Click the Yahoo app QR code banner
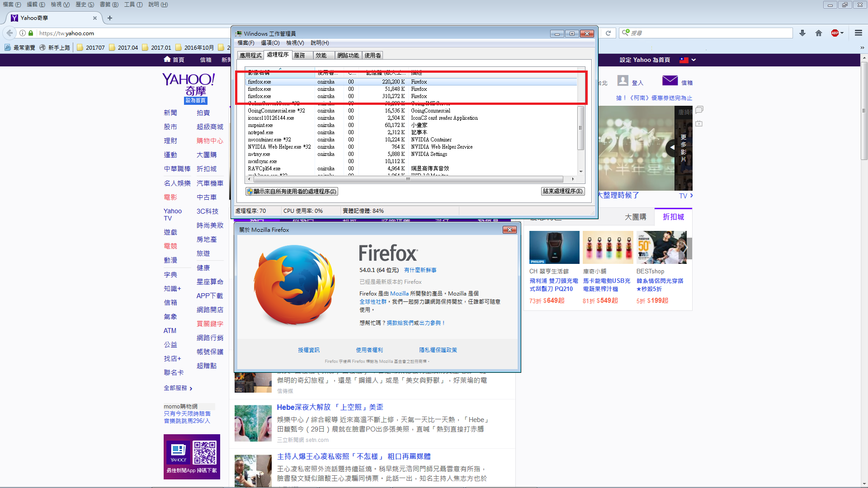The width and height of the screenshot is (868, 488). 192,457
